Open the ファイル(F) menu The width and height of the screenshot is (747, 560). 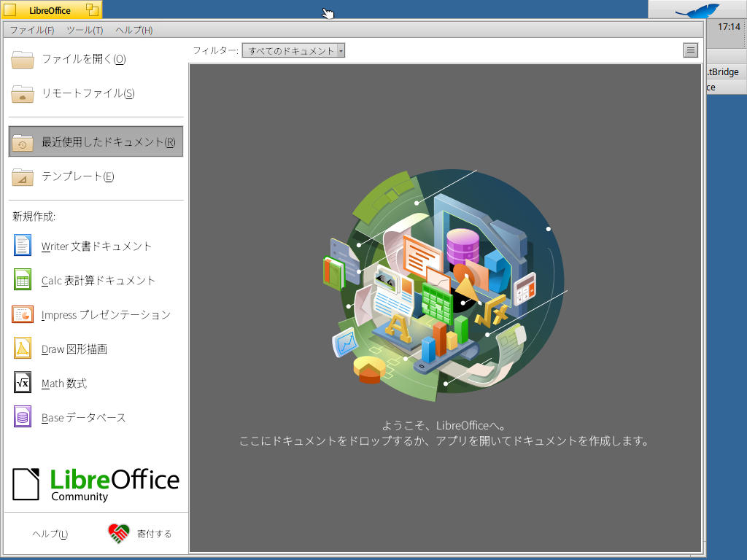click(x=32, y=30)
